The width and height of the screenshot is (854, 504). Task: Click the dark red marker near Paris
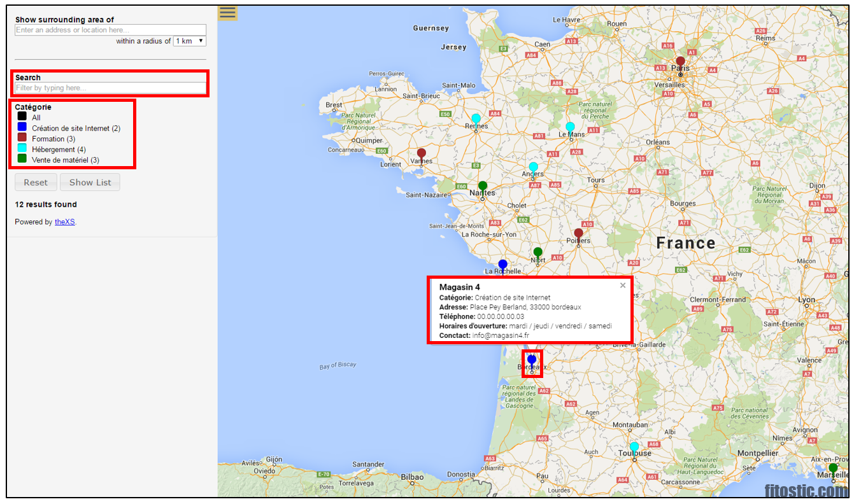click(680, 60)
